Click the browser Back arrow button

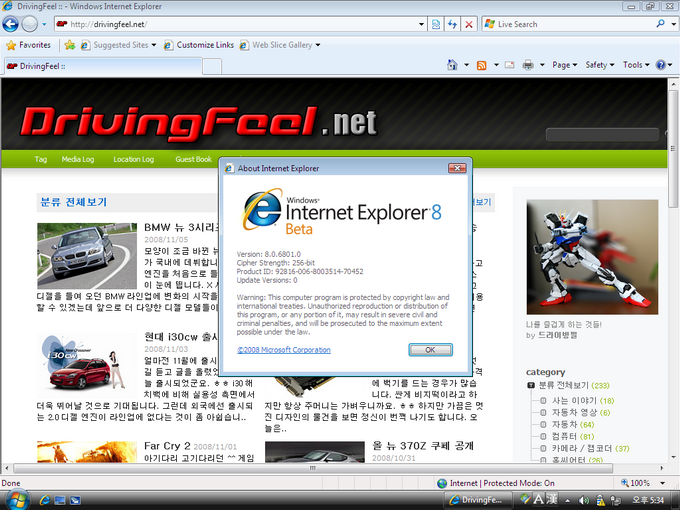(10, 24)
